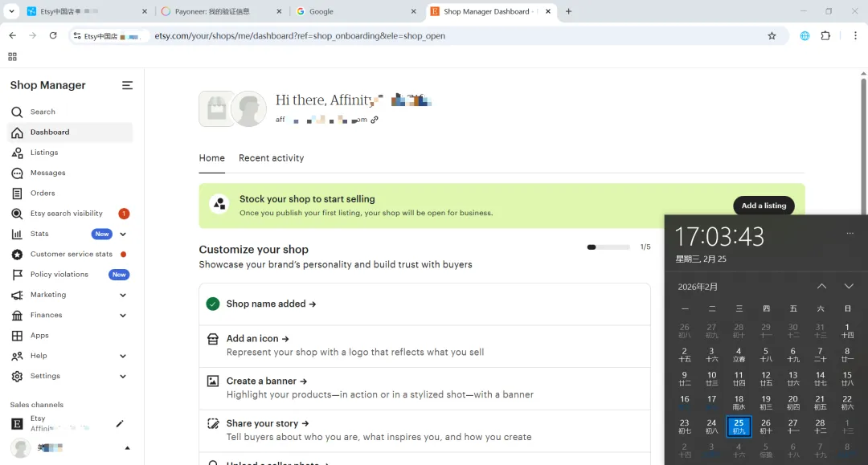This screenshot has width=868, height=465.
Task: Click the New badge beside Policy violations
Action: tap(119, 275)
